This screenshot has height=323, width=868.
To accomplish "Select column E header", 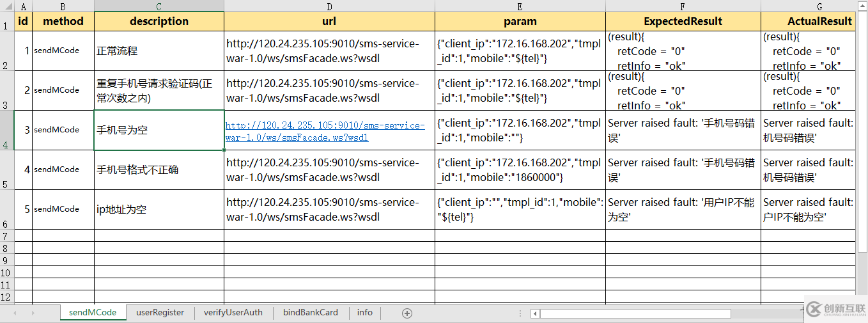I will (520, 6).
